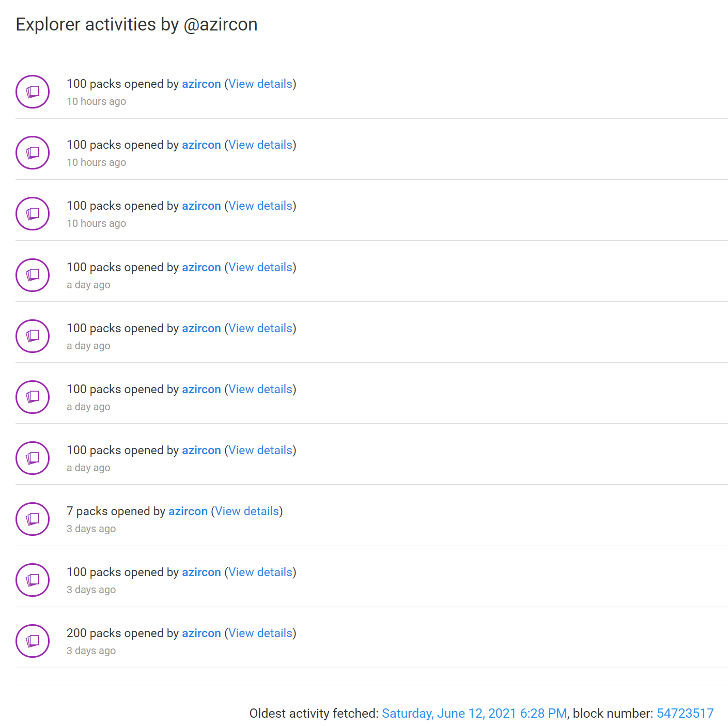
Task: Click azircon link in the topmost activity entry
Action: click(x=202, y=84)
